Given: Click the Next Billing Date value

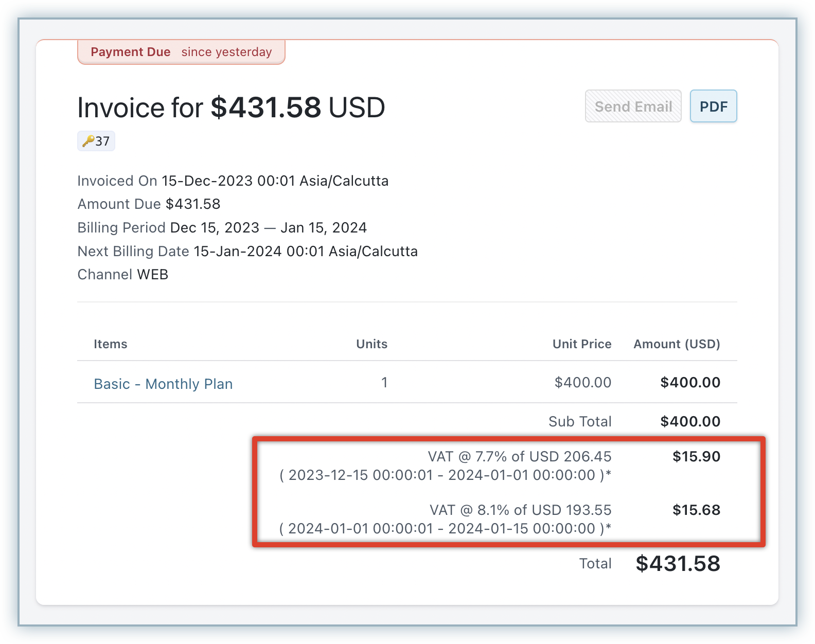Looking at the screenshot, I should pos(305,252).
